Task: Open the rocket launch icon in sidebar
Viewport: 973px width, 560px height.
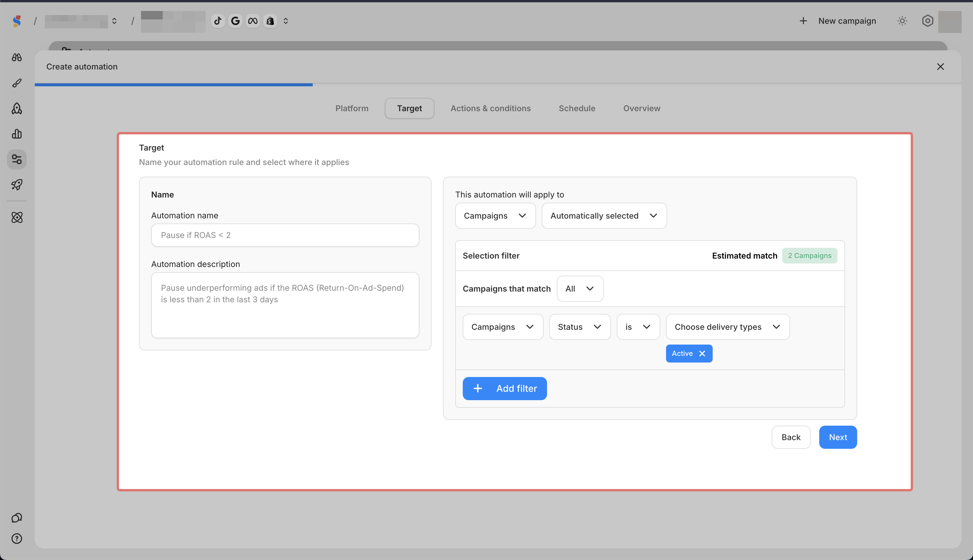Action: [17, 185]
